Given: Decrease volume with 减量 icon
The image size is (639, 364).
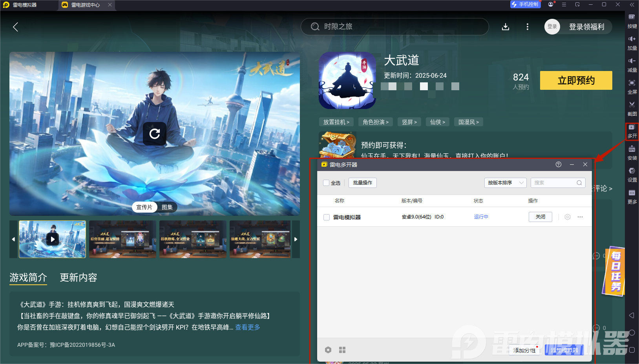Looking at the screenshot, I should pyautogui.click(x=632, y=65).
